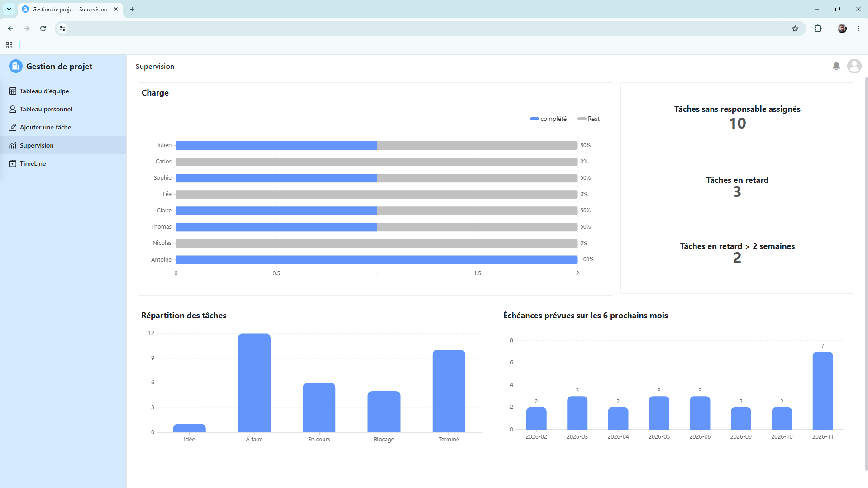The height and width of the screenshot is (488, 868).
Task: Open the Tableau personnel page
Action: click(x=63, y=109)
